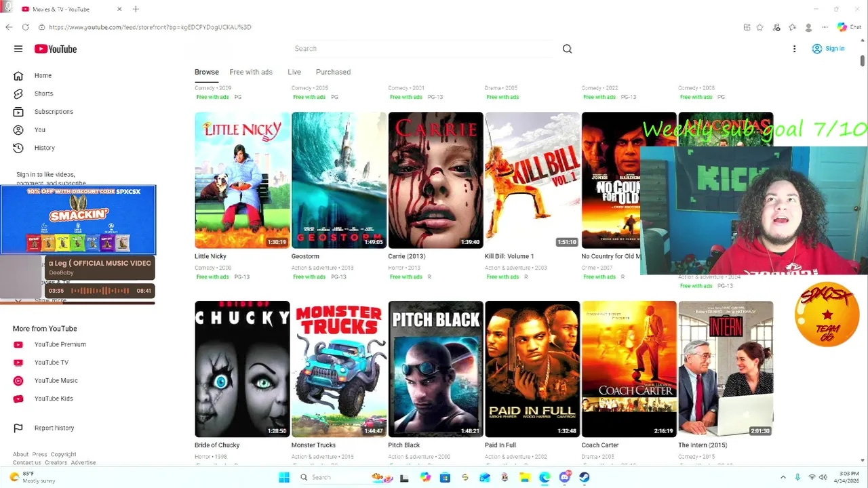Open the Little Nicky movie poster

coord(242,180)
